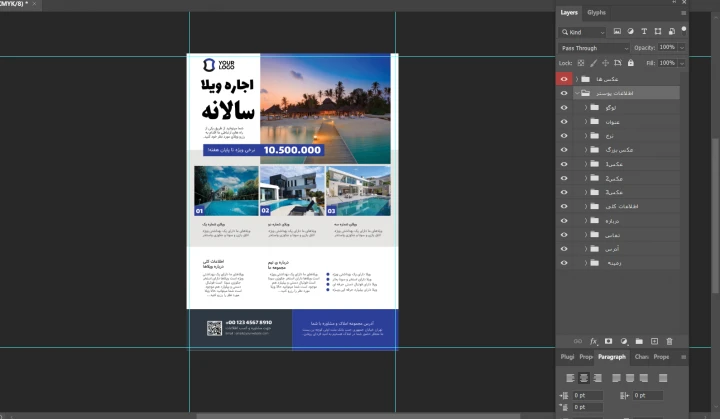Create a new layer plus icon
The height and width of the screenshot is (419, 720).
pyautogui.click(x=654, y=341)
